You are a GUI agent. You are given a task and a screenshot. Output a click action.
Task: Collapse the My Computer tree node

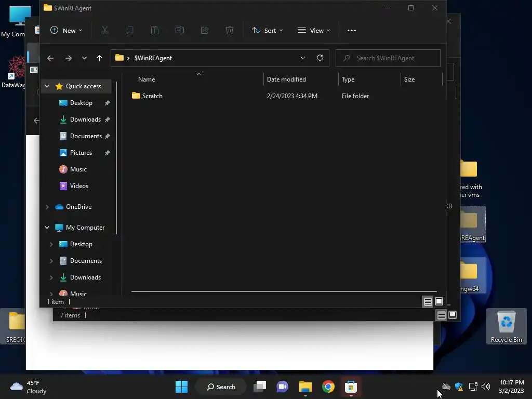coord(47,228)
